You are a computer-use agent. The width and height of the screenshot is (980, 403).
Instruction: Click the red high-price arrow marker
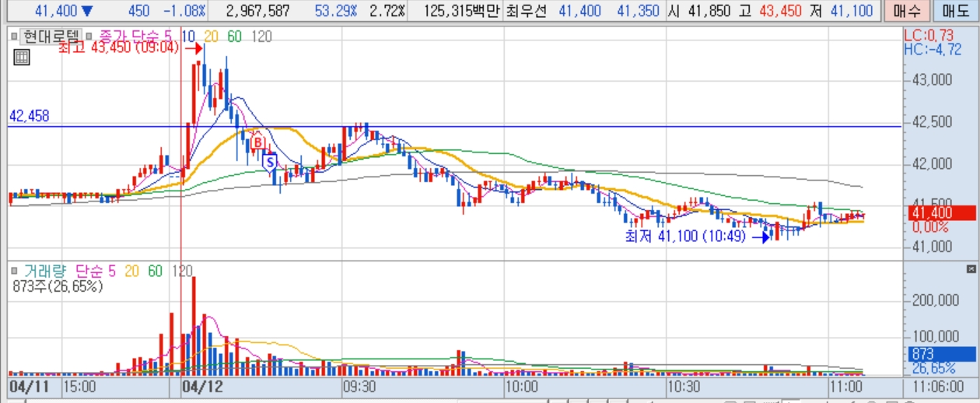(193, 47)
